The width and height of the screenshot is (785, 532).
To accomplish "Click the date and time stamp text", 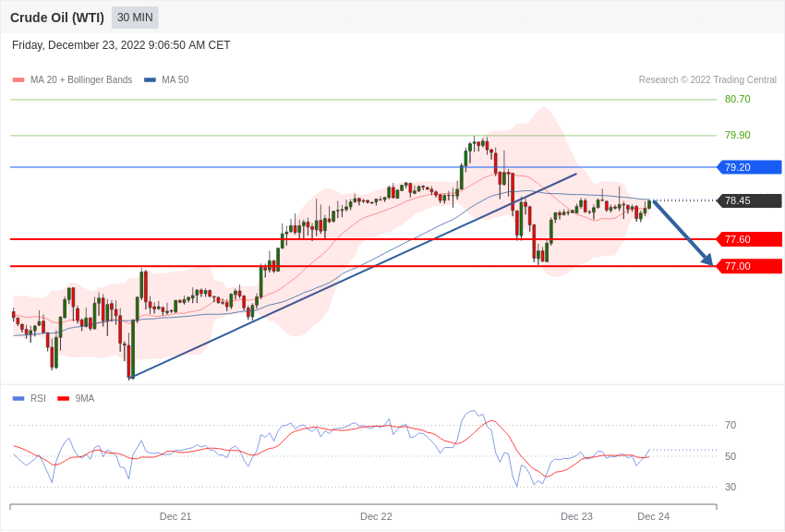I will pos(121,45).
